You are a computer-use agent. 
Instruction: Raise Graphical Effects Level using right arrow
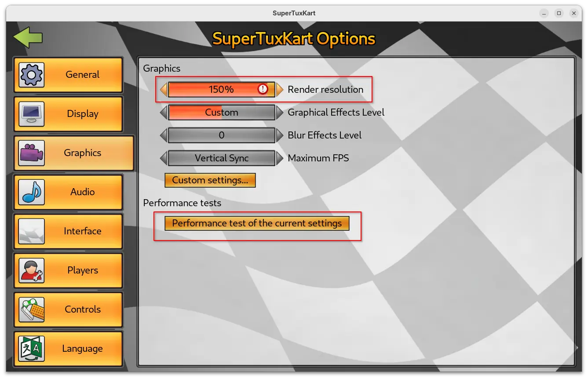[x=280, y=113]
